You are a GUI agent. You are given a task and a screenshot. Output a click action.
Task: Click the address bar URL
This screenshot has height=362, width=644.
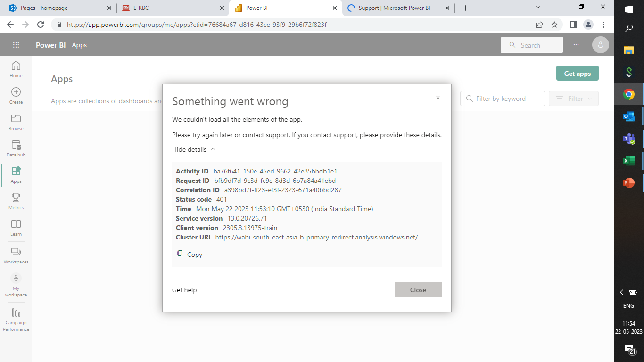tap(197, 25)
